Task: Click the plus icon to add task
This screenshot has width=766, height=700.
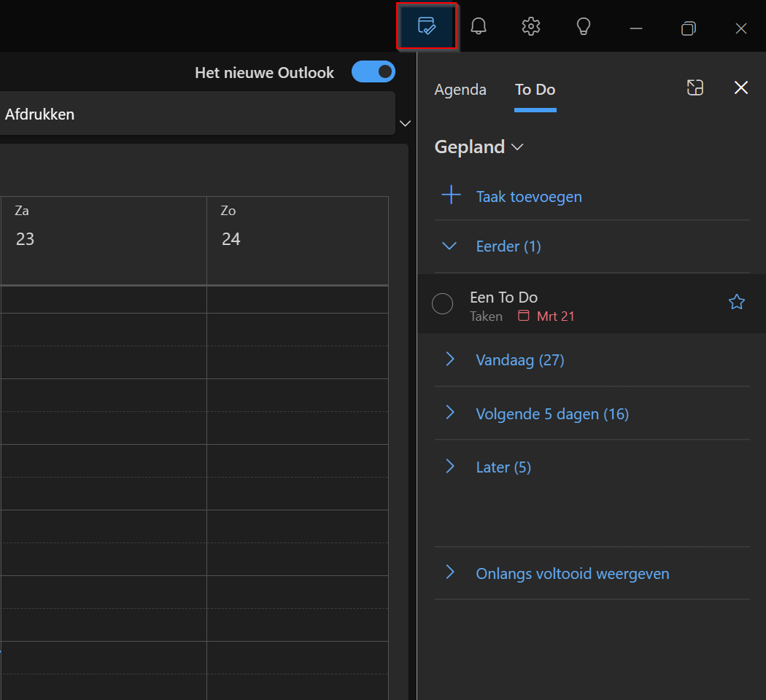Action: (451, 195)
